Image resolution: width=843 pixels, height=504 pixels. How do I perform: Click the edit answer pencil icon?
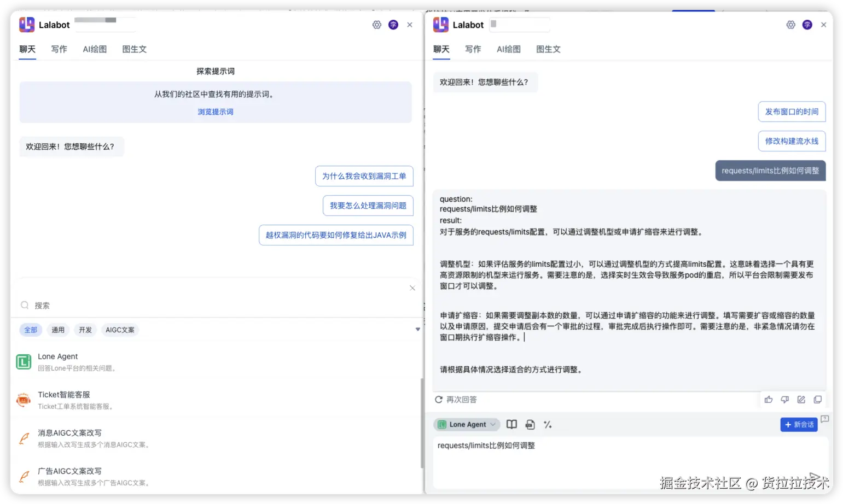point(801,400)
